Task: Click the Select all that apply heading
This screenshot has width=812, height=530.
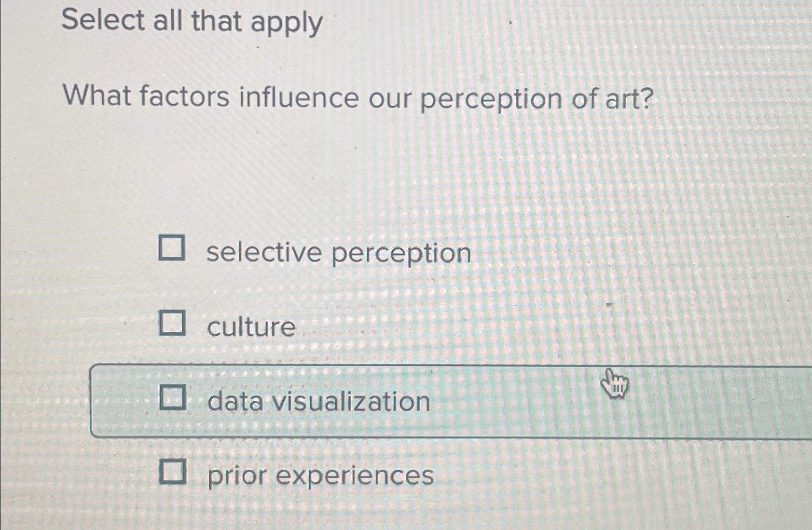Action: pos(193,22)
